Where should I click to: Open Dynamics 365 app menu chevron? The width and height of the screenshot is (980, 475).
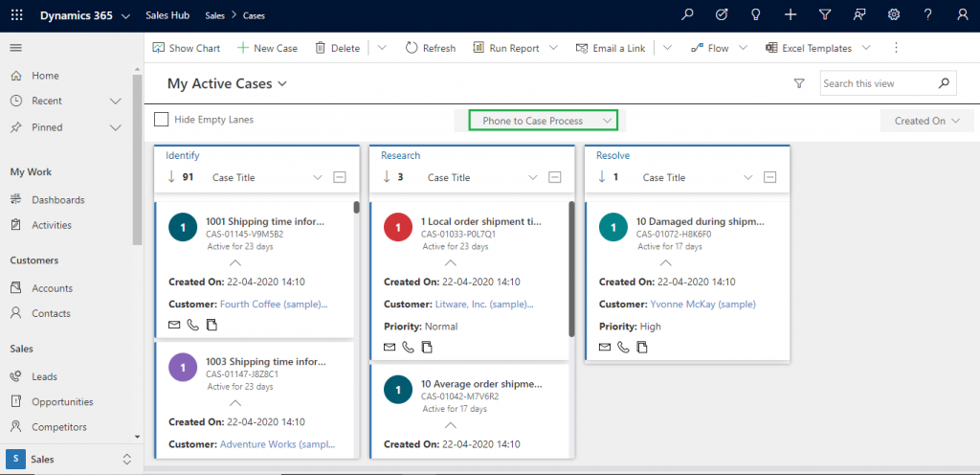tap(126, 16)
